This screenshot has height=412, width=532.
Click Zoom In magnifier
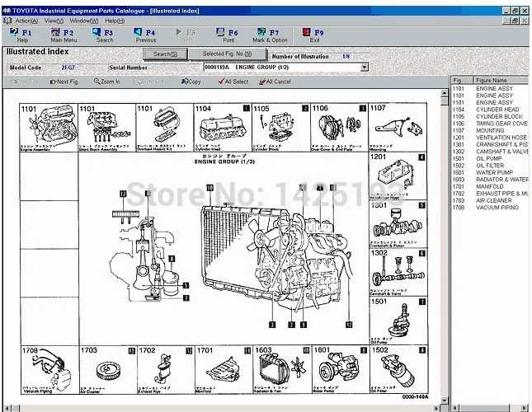(x=106, y=82)
